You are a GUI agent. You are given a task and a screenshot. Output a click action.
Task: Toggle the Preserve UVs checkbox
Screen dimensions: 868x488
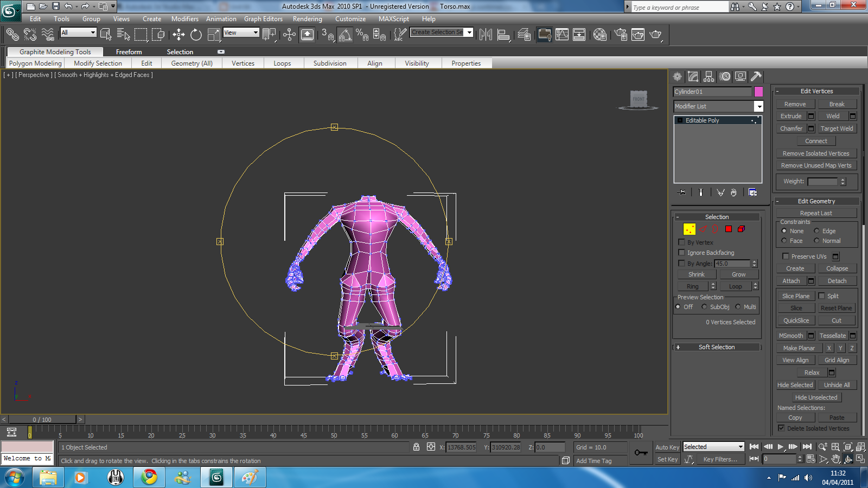[786, 256]
